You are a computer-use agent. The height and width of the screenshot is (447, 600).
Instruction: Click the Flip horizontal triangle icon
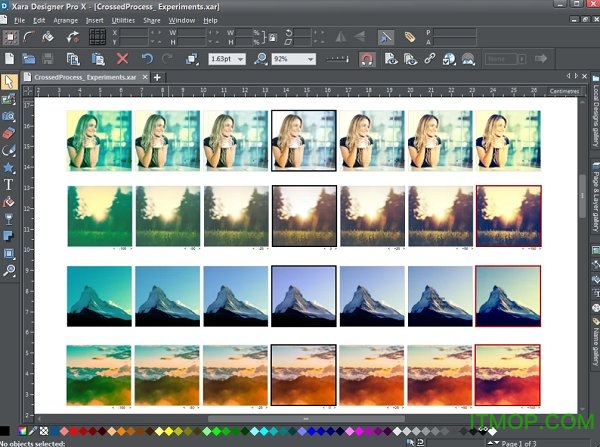[x=341, y=37]
